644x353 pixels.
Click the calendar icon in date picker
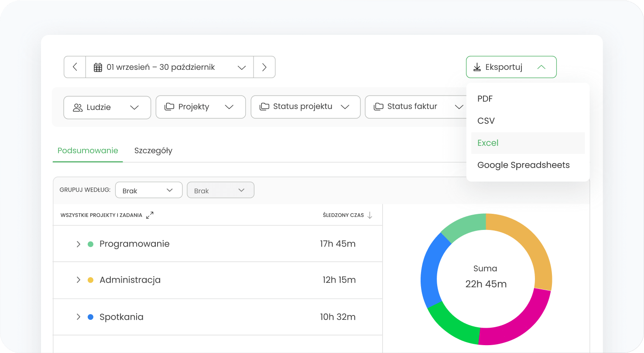(98, 67)
